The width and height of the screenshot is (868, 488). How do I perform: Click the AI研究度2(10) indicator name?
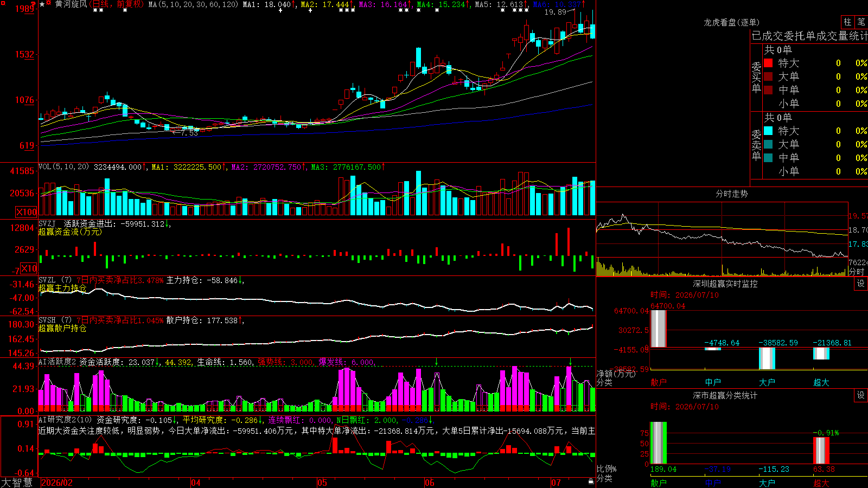(66, 420)
